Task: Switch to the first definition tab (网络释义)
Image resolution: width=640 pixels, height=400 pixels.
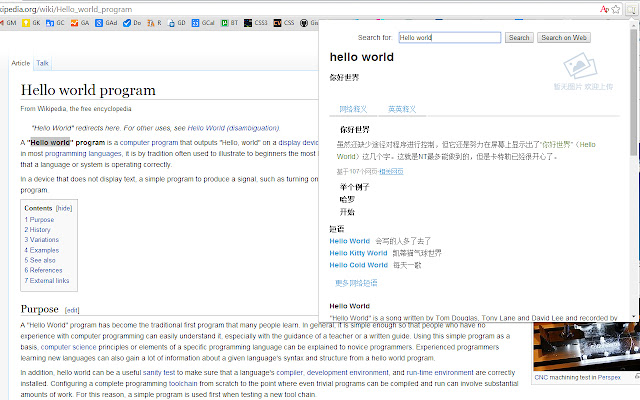Action: [x=353, y=109]
